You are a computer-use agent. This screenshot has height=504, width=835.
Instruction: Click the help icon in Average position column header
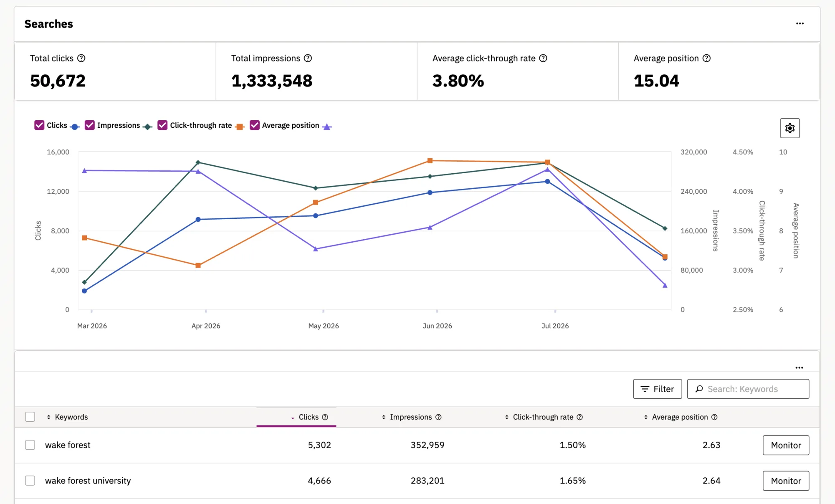point(714,417)
